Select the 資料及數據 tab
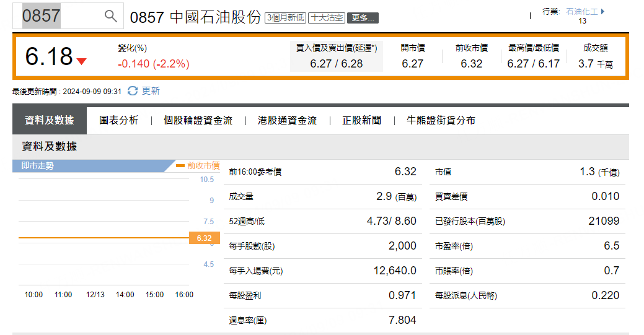This screenshot has width=644, height=335. pos(50,120)
